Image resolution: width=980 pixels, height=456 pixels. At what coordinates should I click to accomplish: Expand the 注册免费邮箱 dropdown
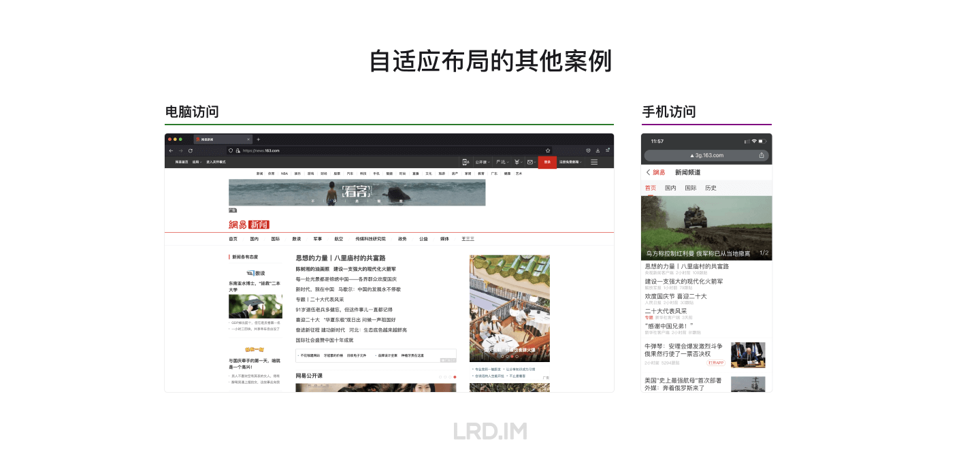point(570,162)
